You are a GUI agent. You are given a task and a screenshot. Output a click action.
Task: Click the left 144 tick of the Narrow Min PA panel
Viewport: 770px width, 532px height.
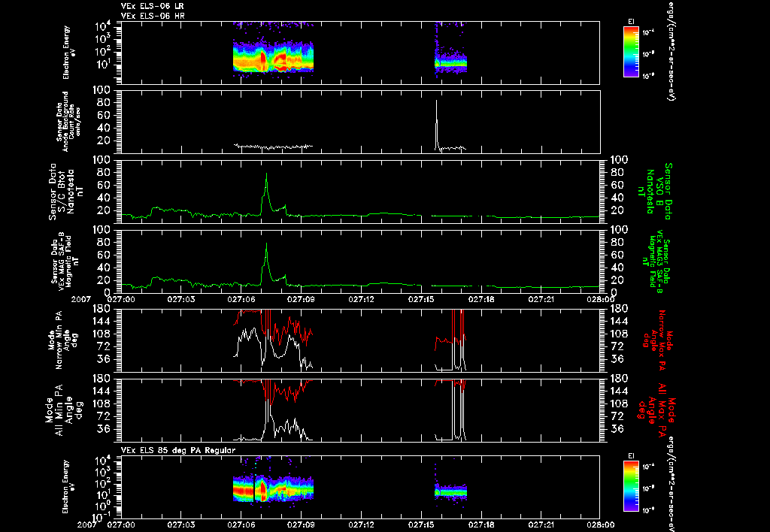100,321
